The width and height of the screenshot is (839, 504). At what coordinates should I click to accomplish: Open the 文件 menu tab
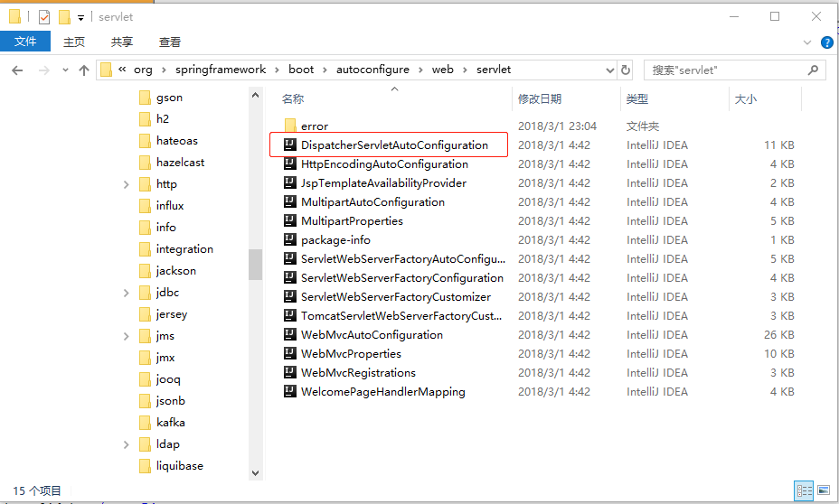[x=25, y=42]
